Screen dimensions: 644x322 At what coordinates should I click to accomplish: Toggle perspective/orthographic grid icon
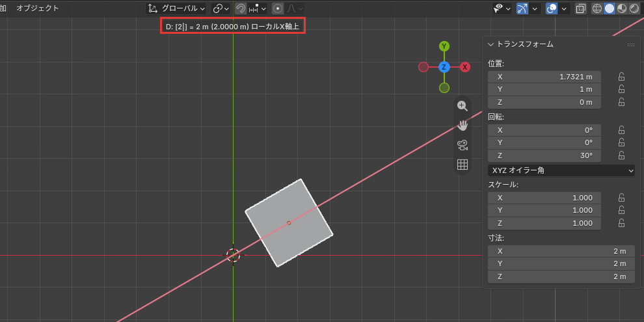pyautogui.click(x=463, y=165)
